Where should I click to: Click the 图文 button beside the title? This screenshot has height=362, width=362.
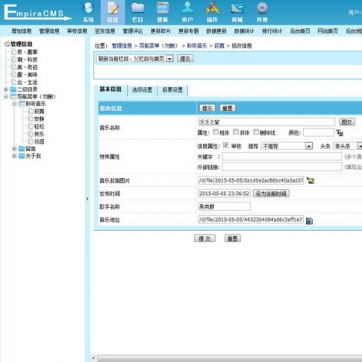point(347,122)
